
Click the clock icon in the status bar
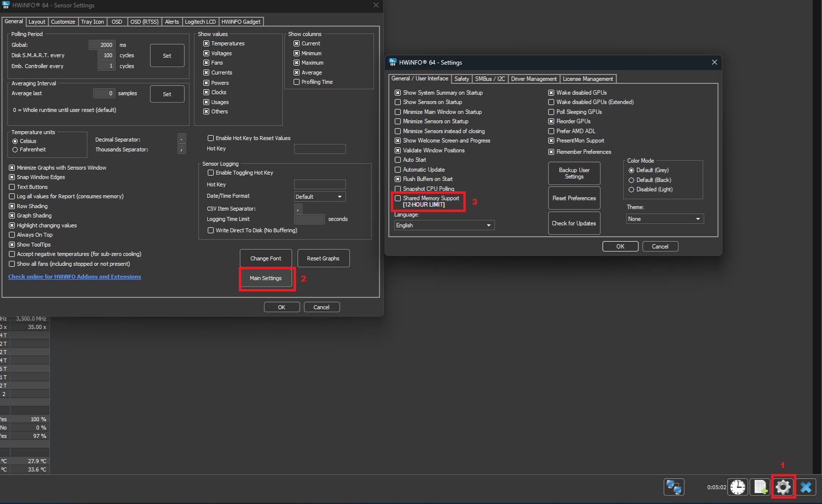coord(737,487)
